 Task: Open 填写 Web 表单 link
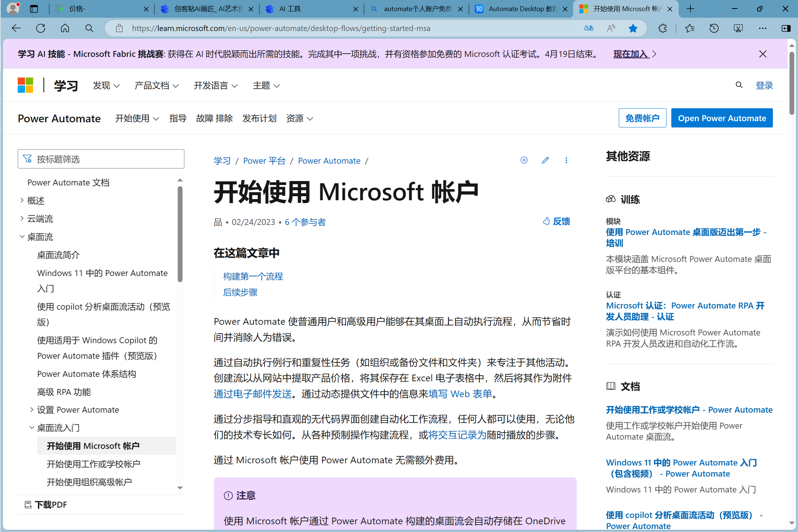(x=460, y=394)
